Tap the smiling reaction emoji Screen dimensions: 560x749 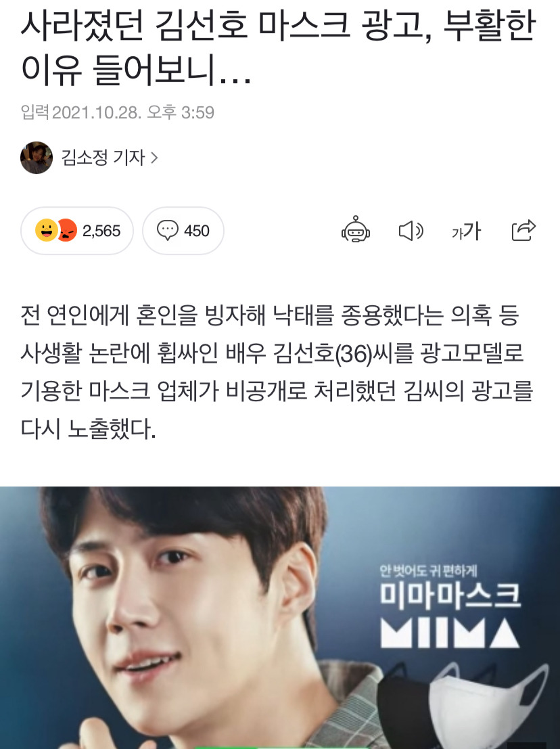46,230
